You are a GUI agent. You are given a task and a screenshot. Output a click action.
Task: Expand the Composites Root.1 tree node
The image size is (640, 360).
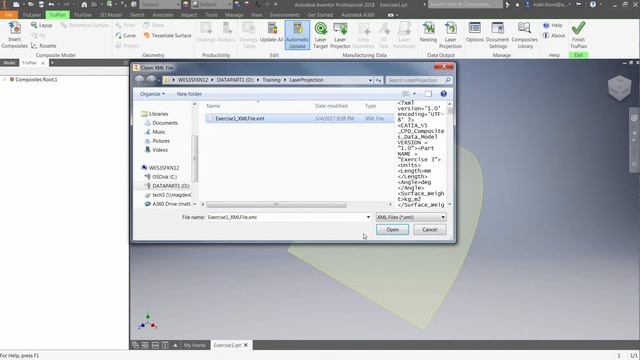click(4, 79)
